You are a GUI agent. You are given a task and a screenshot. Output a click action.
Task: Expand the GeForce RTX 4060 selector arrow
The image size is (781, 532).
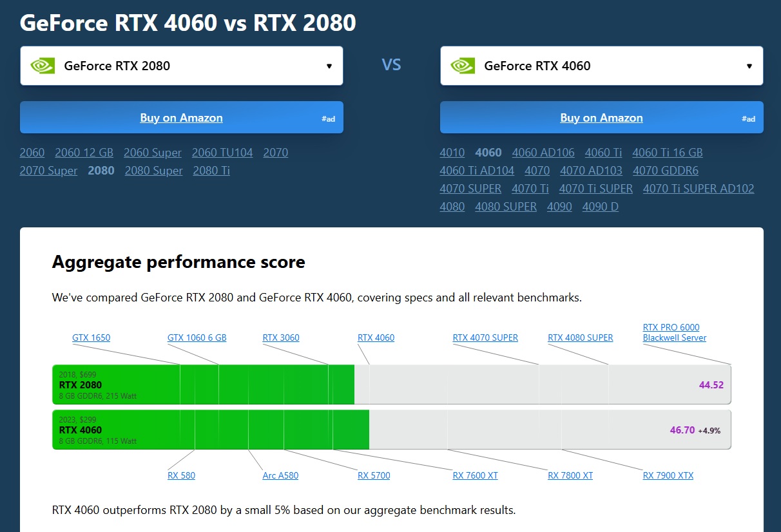tap(749, 66)
